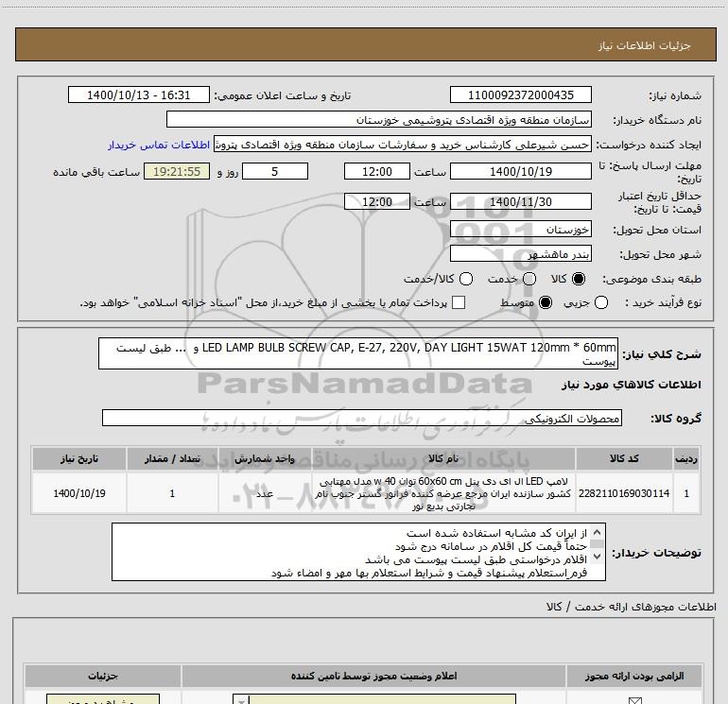Click the تعداد / مقدار column header
728x704 pixels.
pyautogui.click(x=172, y=458)
